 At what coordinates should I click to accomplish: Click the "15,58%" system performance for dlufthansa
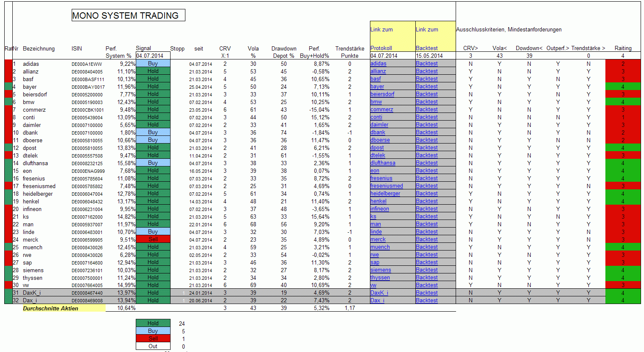126,163
